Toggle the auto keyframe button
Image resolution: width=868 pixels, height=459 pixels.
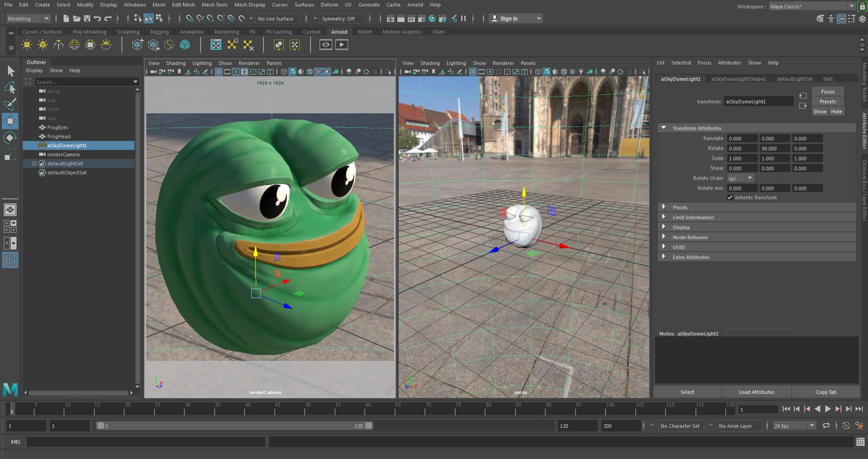[846, 426]
